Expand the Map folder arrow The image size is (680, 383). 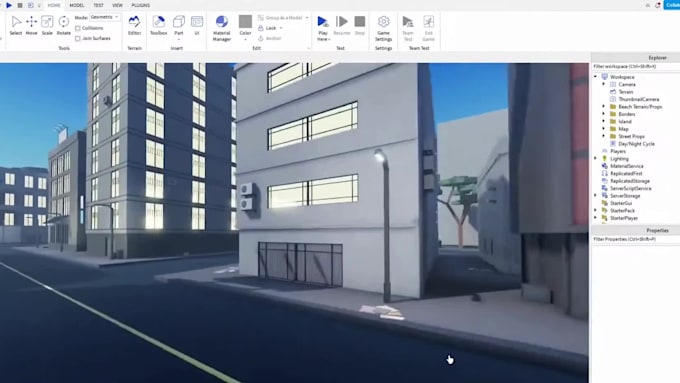point(604,129)
